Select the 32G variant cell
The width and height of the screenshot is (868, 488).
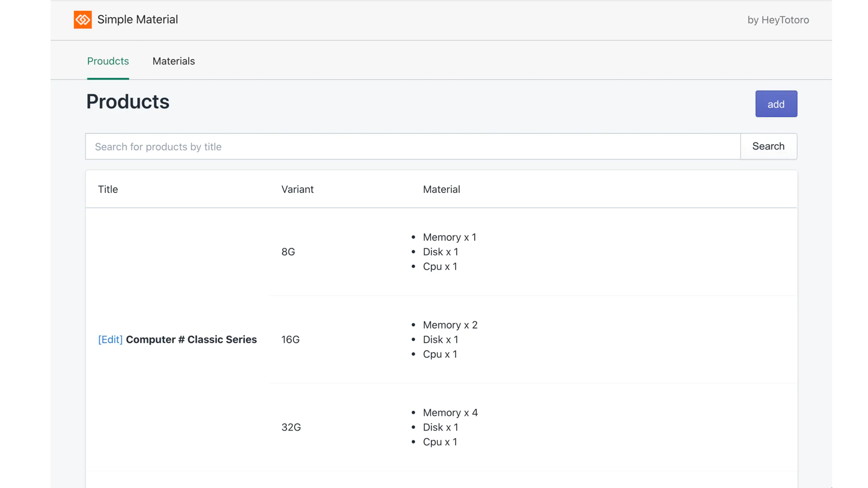coord(291,427)
